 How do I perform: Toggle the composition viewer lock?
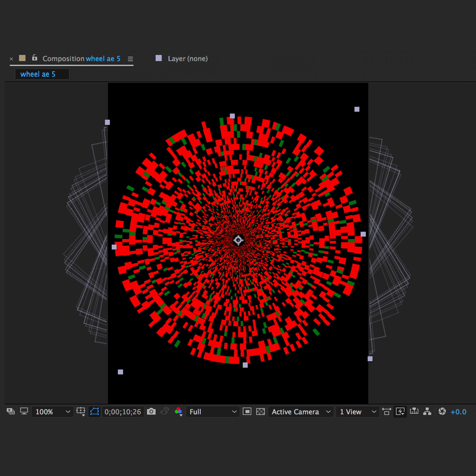coord(35,58)
